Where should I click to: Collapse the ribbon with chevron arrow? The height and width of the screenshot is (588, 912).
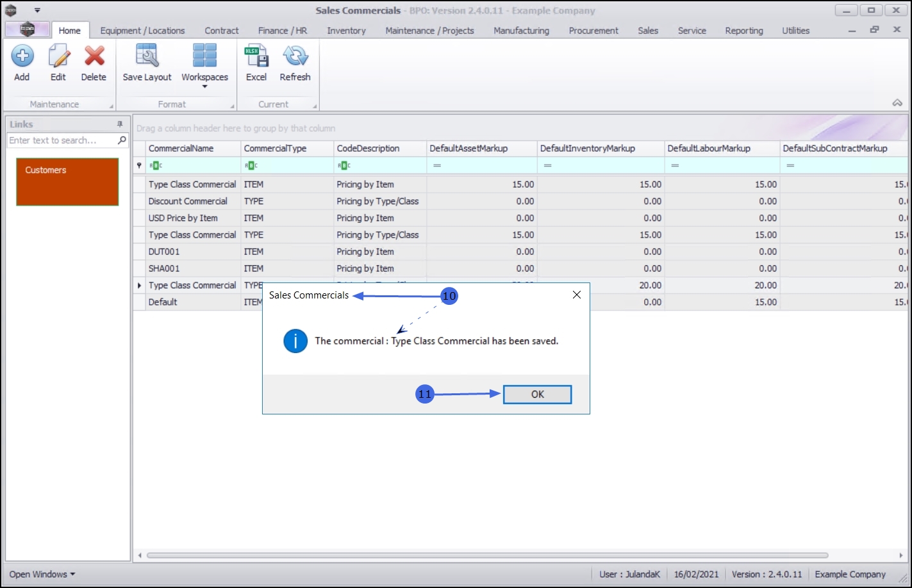[x=897, y=103]
